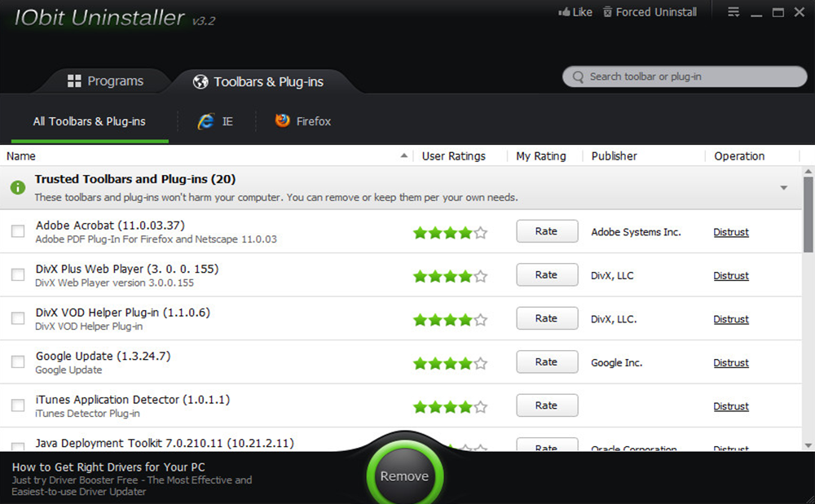Viewport: 815px width, 504px height.
Task: Click the Programs grid icon
Action: (74, 81)
